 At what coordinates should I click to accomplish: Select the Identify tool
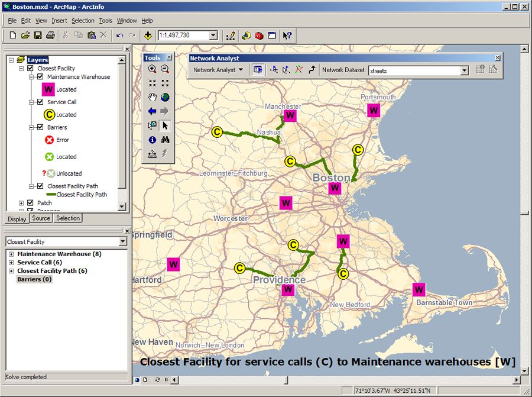pyautogui.click(x=153, y=140)
